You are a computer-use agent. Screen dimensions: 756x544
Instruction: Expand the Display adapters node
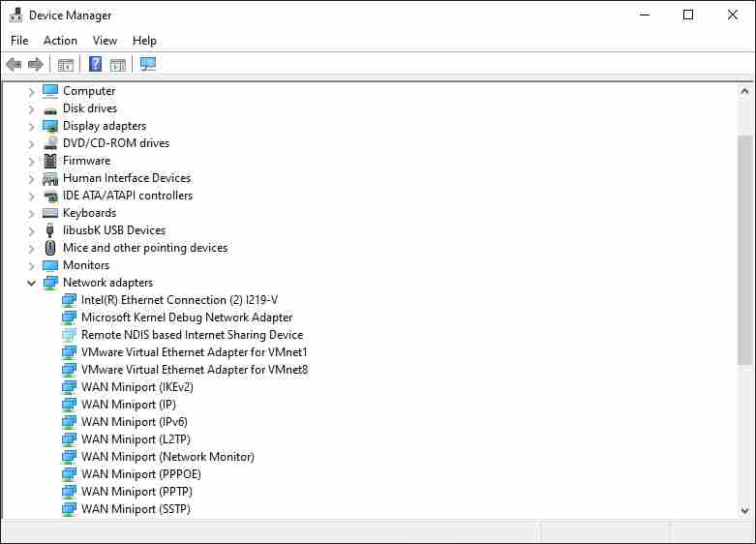31,127
